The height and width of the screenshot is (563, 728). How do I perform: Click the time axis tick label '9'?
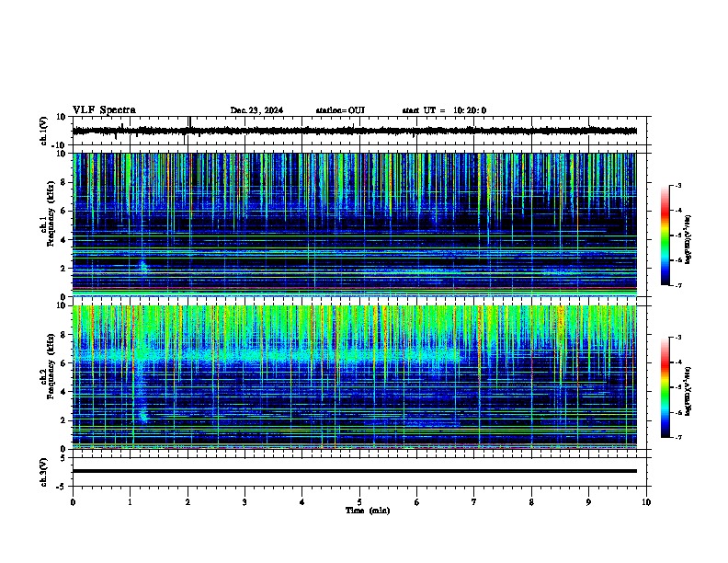pos(588,502)
